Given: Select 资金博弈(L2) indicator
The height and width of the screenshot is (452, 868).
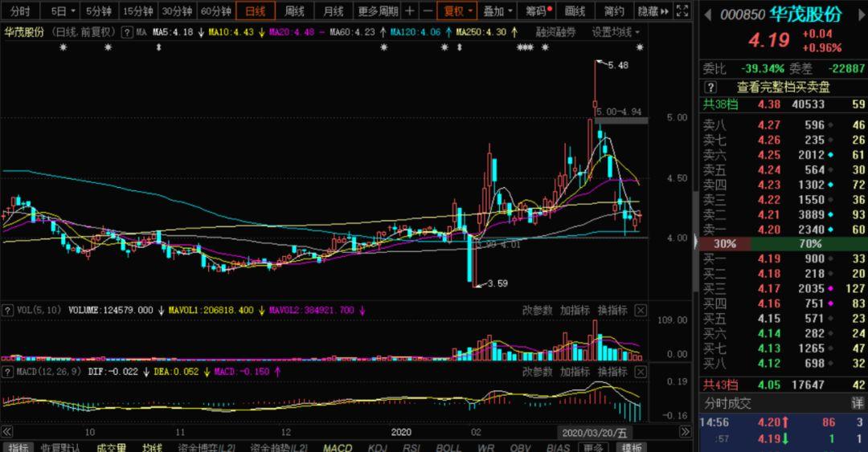Looking at the screenshot, I should pos(207,447).
